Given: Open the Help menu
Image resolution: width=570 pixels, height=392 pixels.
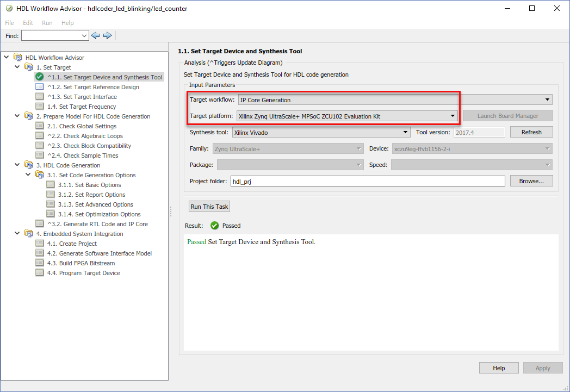Looking at the screenshot, I should (67, 23).
